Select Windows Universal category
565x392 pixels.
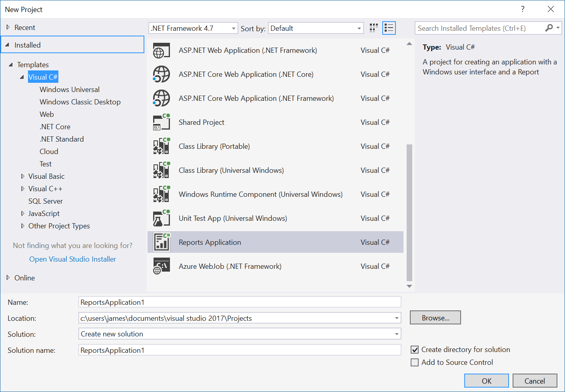(70, 90)
